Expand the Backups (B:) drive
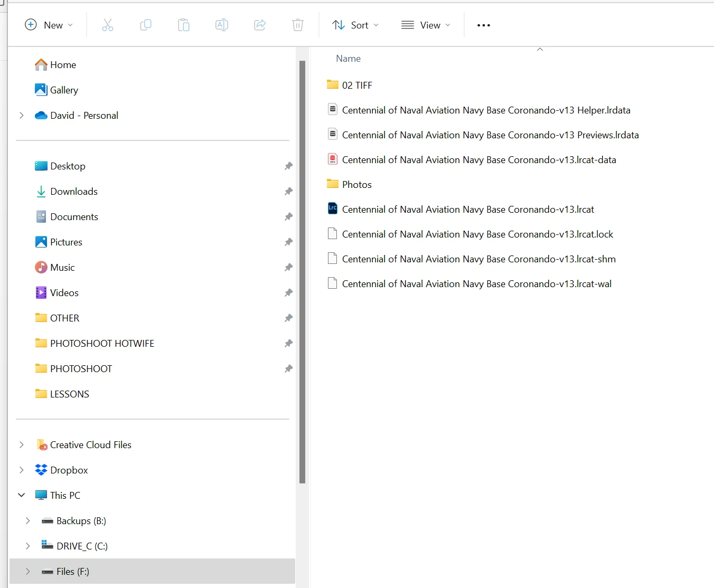Viewport: 714px width, 588px height. [28, 521]
